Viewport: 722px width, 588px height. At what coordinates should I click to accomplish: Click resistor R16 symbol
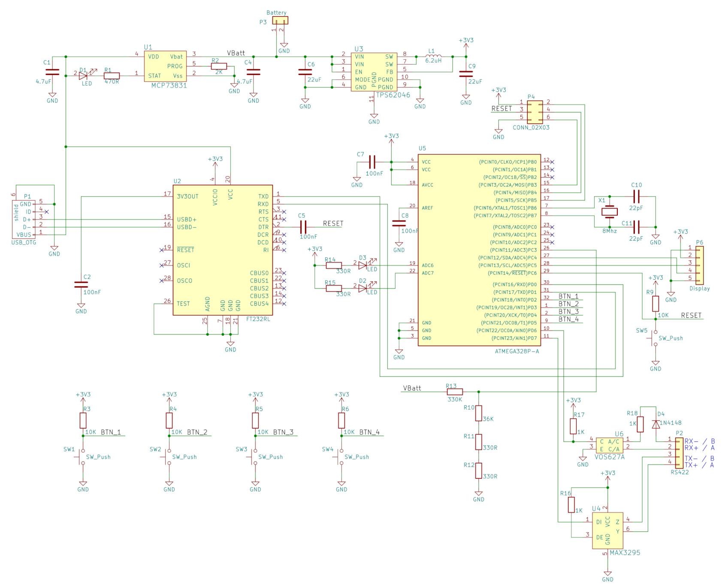click(x=571, y=505)
